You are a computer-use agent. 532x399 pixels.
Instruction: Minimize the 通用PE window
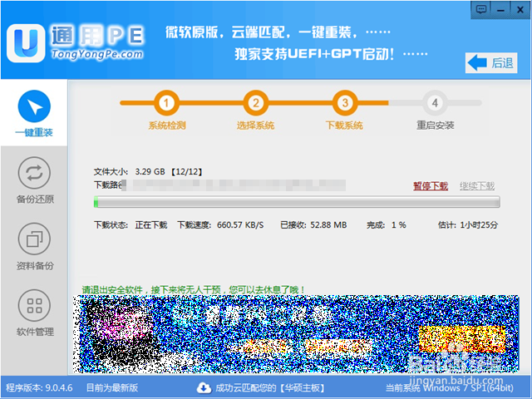(500, 9)
